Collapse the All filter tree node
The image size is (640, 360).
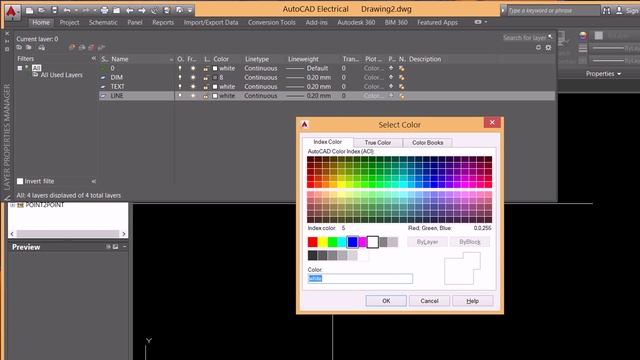coord(20,68)
